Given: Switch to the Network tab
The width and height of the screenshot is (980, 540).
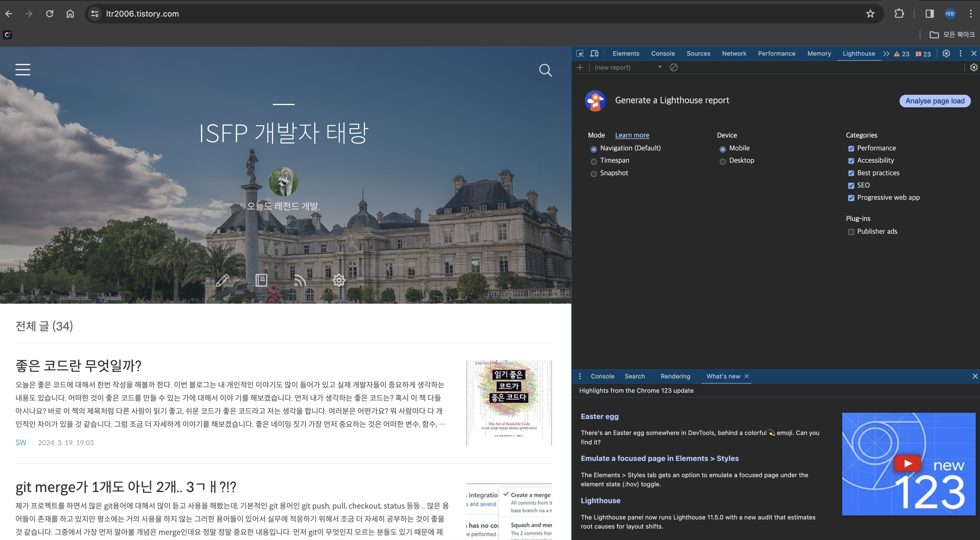Looking at the screenshot, I should (734, 54).
